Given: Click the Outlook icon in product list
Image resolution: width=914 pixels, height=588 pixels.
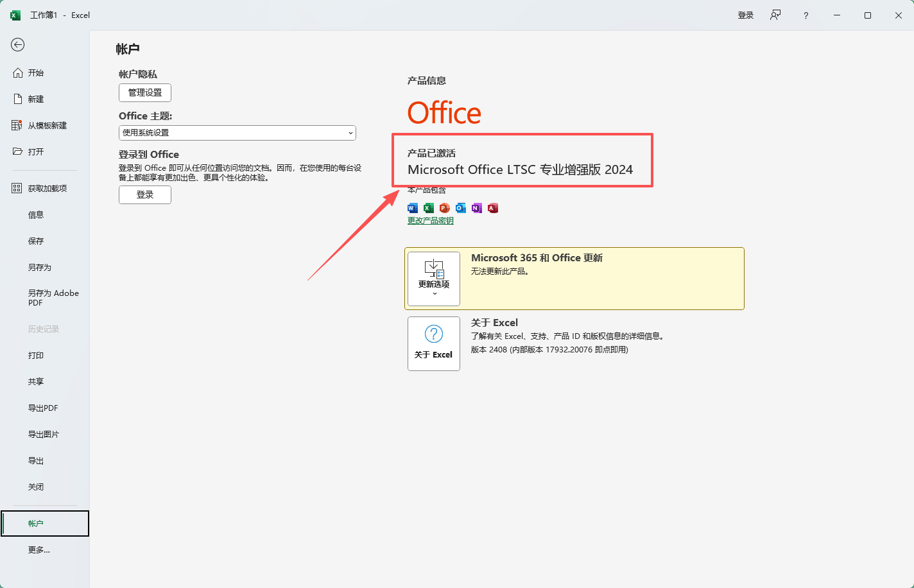Looking at the screenshot, I should tap(460, 207).
